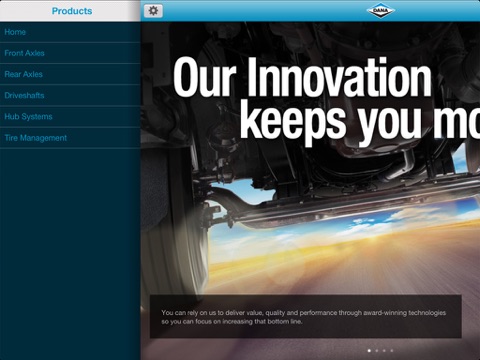Tap the 'Our Innovation' headline

pyautogui.click(x=302, y=77)
